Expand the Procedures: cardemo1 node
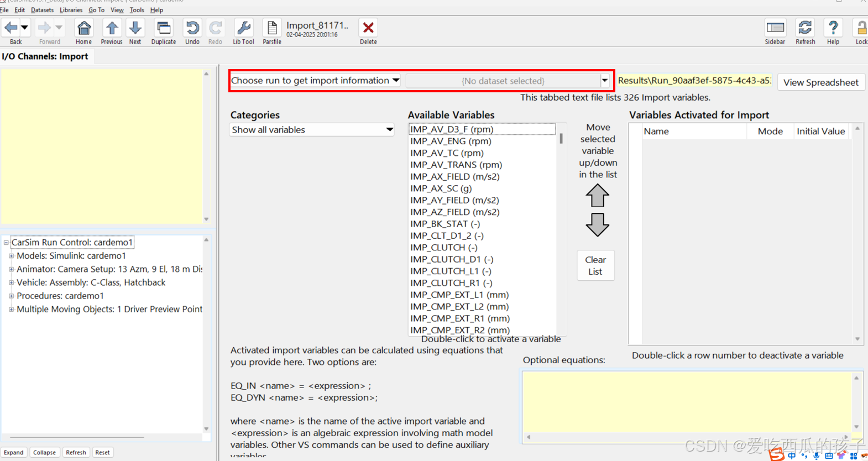 coord(11,296)
